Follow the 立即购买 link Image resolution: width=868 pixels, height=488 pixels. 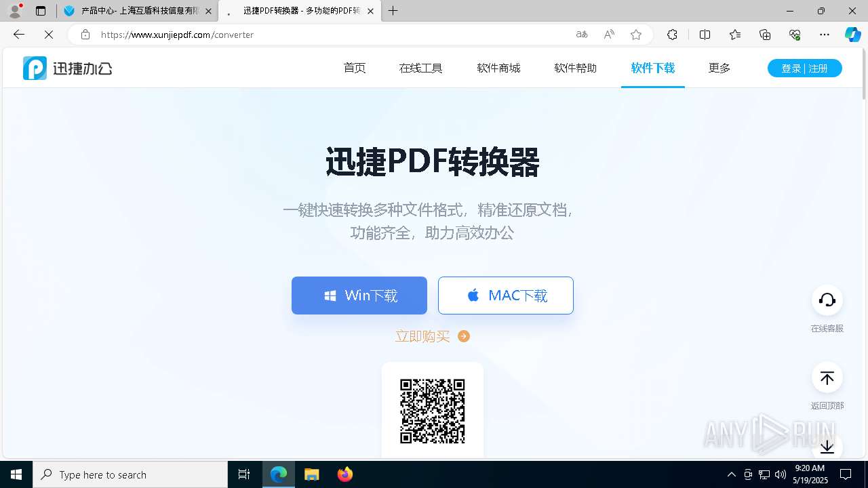(422, 336)
